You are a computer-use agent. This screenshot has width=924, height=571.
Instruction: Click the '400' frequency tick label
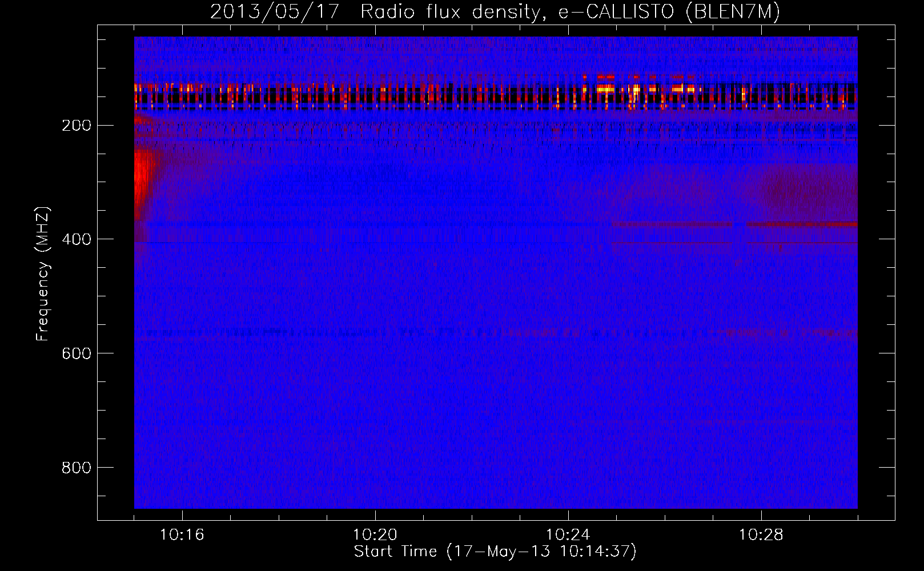[76, 239]
